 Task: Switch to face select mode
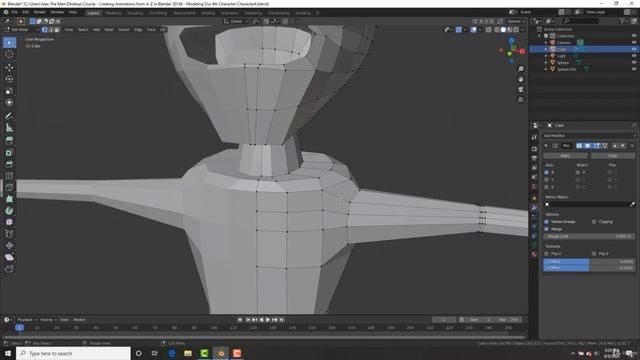click(57, 29)
